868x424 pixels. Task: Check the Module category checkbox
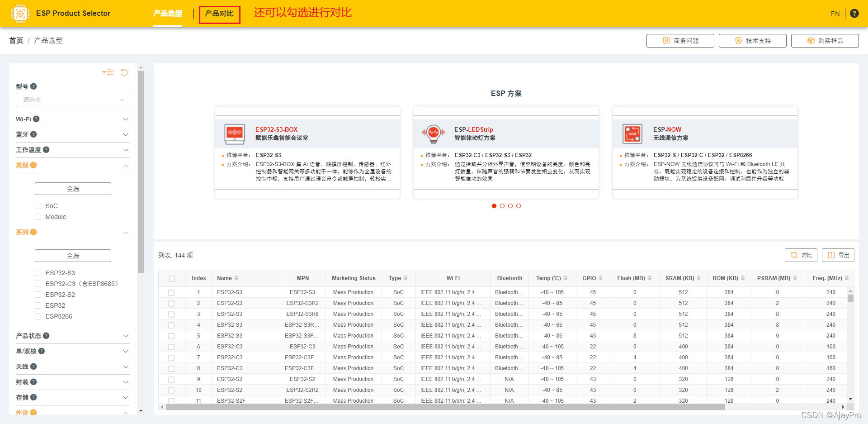coord(38,217)
